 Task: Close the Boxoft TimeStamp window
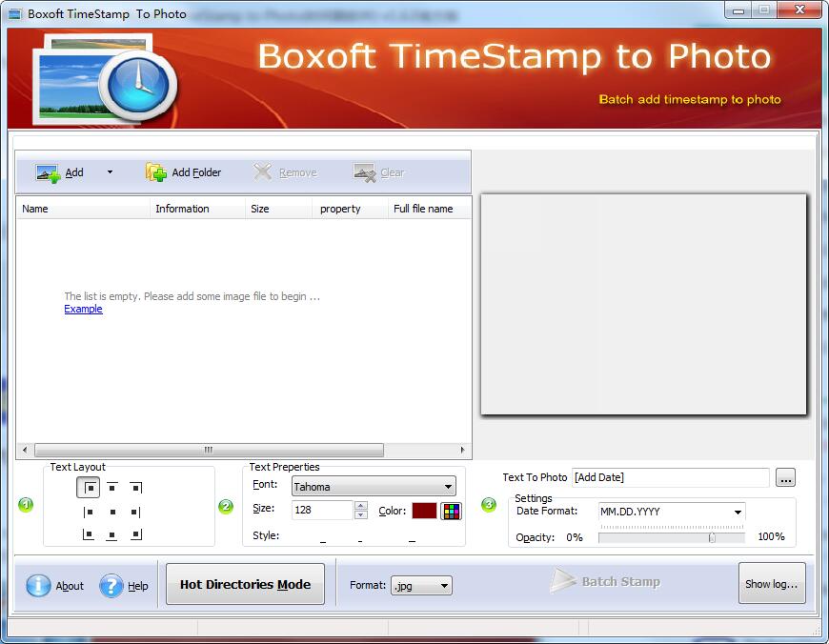799,10
